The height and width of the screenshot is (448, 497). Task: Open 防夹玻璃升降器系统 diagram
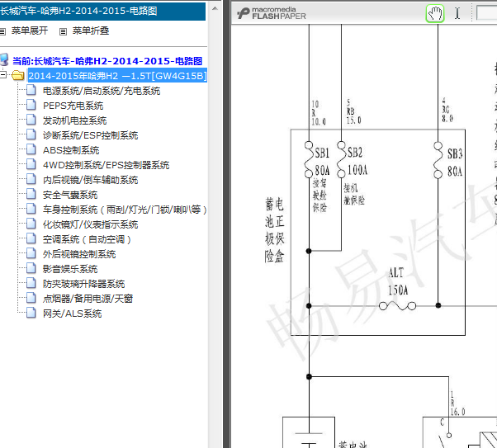pyautogui.click(x=83, y=284)
